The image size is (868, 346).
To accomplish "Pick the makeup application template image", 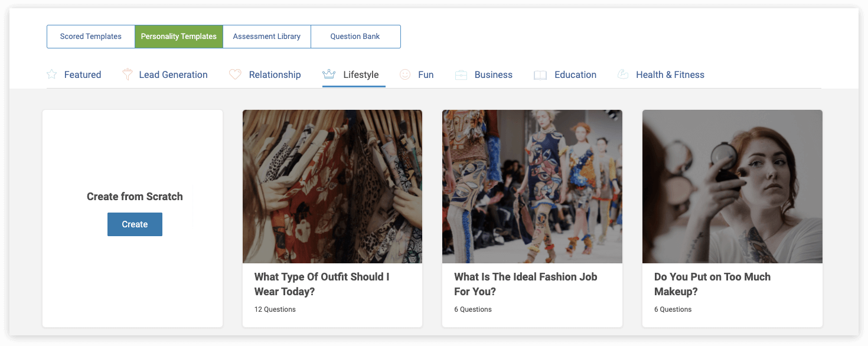I will [x=732, y=187].
